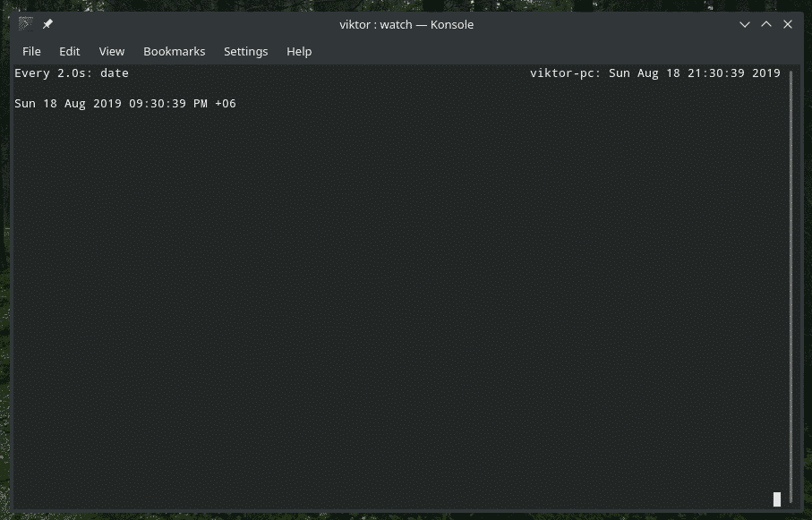812x520 pixels.
Task: Click the maximize arrow in the title bar
Action: tap(766, 24)
